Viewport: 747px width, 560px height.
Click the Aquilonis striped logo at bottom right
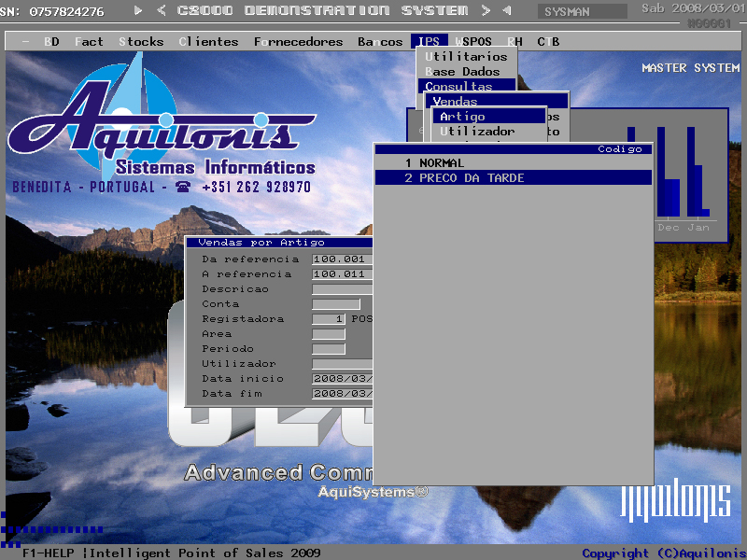676,501
